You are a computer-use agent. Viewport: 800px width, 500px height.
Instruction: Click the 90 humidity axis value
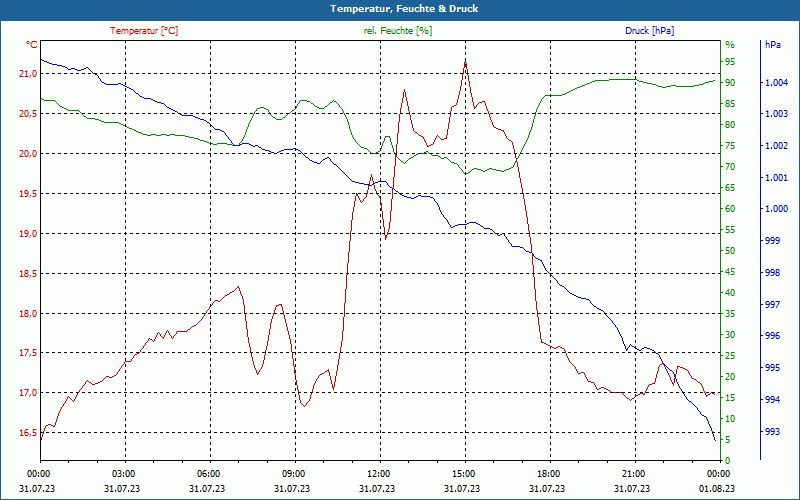coord(730,83)
